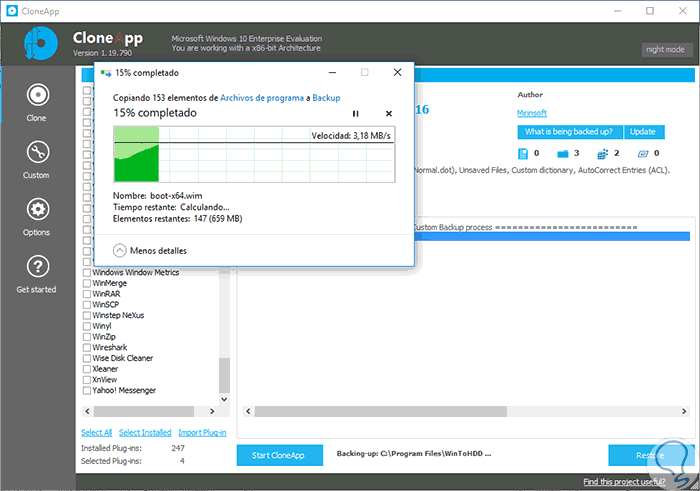
Task: Click the Backing-up path status text
Action: click(414, 454)
